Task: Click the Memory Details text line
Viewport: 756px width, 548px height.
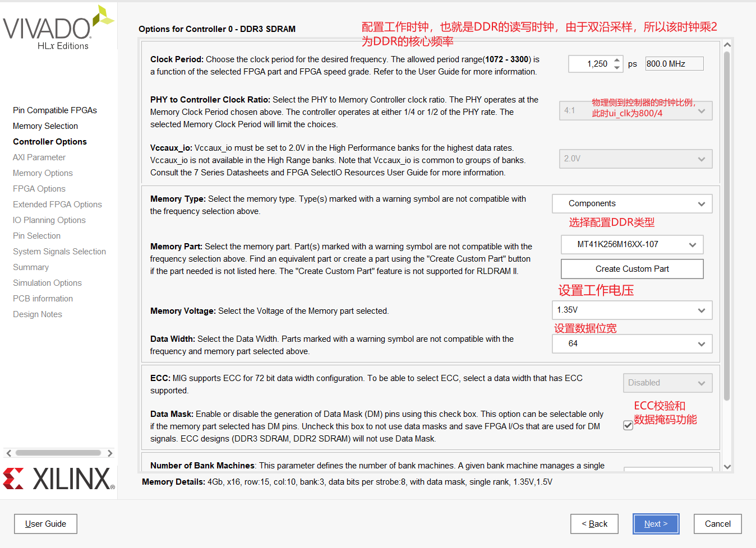Action: click(x=347, y=482)
